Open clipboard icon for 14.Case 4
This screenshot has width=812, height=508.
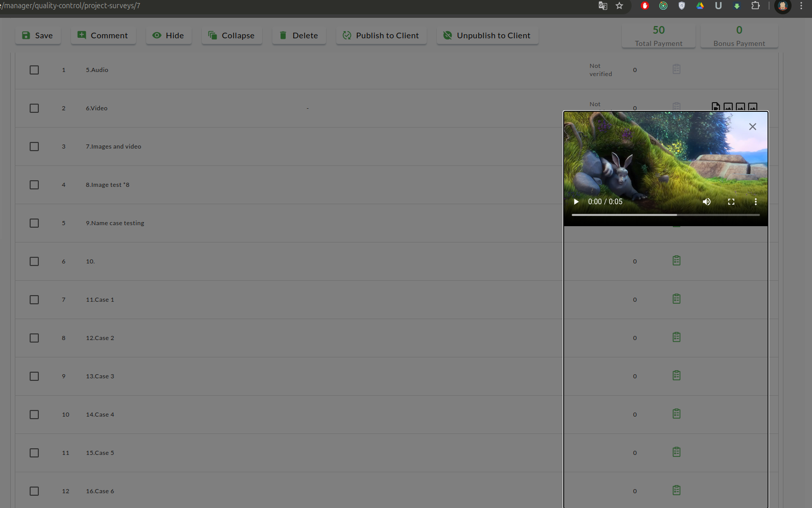[x=677, y=414]
